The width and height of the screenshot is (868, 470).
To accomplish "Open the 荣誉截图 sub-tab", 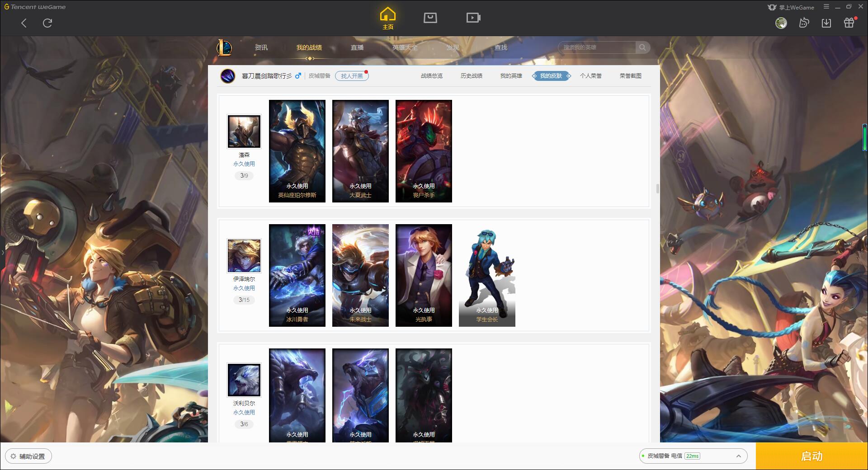I will [x=631, y=76].
